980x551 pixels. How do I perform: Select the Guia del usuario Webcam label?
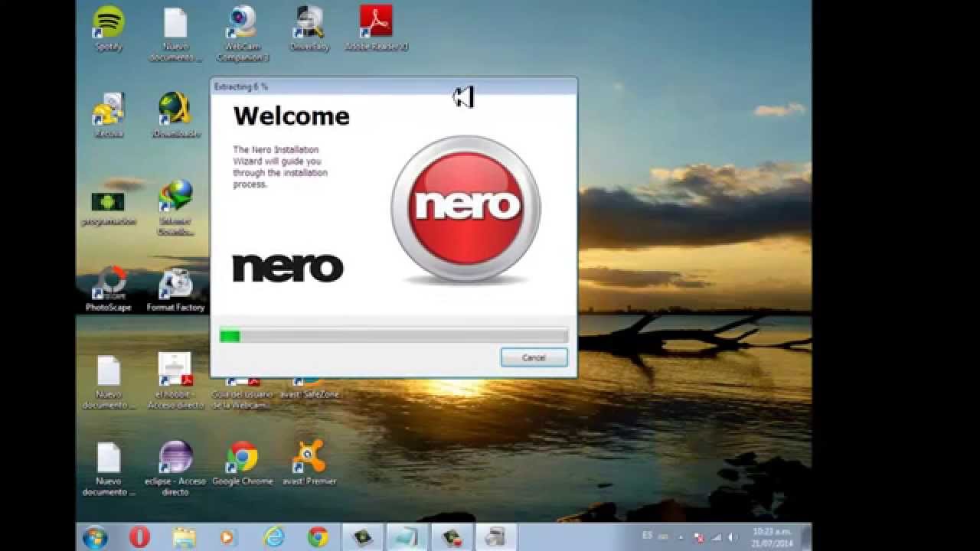(x=242, y=399)
